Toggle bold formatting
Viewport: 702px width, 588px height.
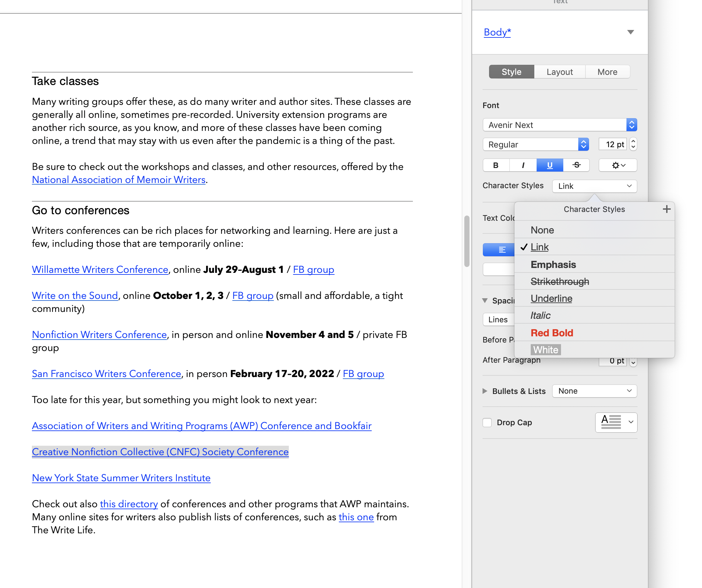496,165
